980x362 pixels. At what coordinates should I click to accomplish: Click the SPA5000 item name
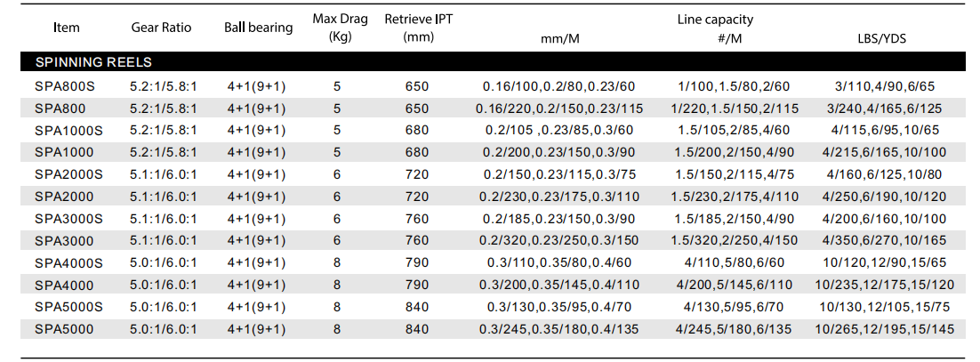63,328
